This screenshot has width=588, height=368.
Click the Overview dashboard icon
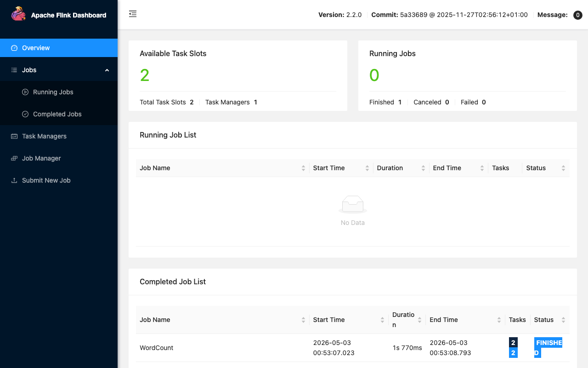tap(14, 48)
